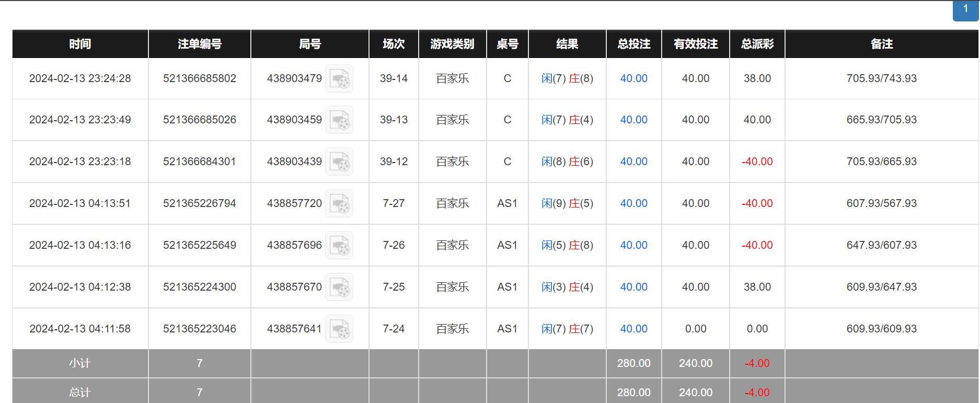Open video replay icon for round 438857696

[339, 245]
